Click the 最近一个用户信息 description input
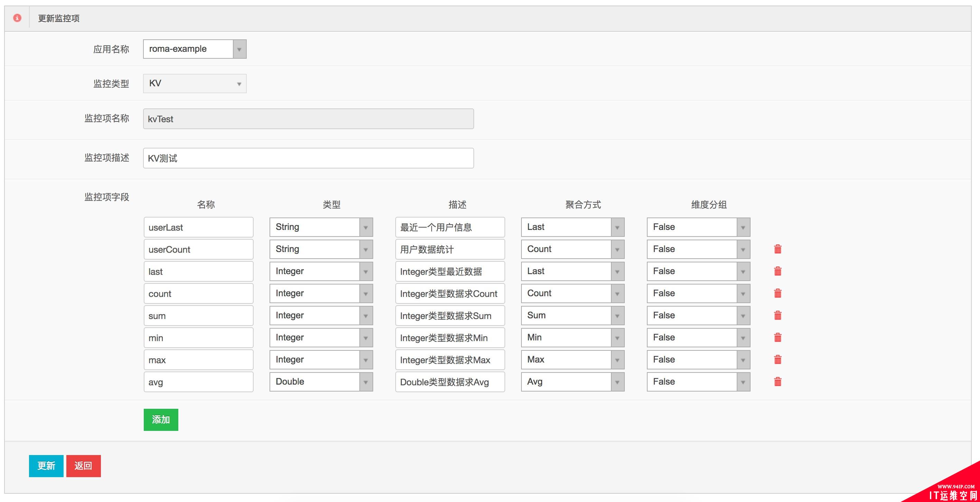The width and height of the screenshot is (980, 502). 450,227
